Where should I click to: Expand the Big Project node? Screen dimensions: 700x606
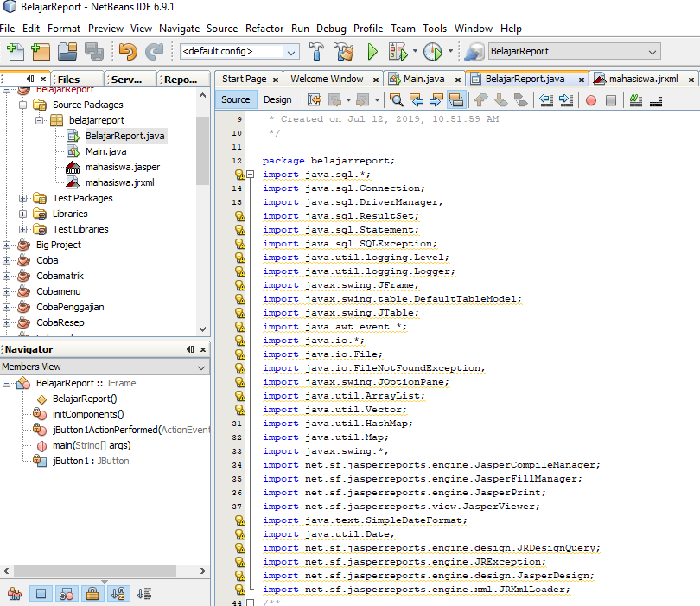[x=6, y=246]
